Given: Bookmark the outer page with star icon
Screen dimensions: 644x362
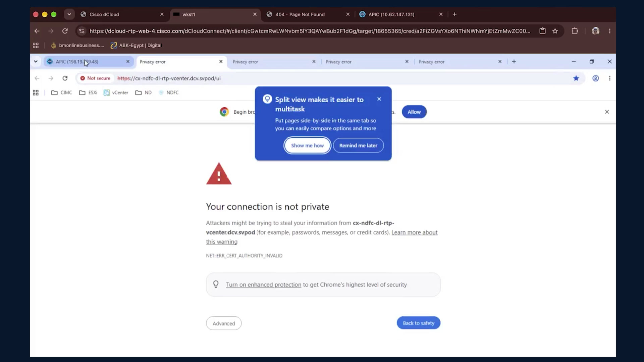Looking at the screenshot, I should (x=555, y=31).
